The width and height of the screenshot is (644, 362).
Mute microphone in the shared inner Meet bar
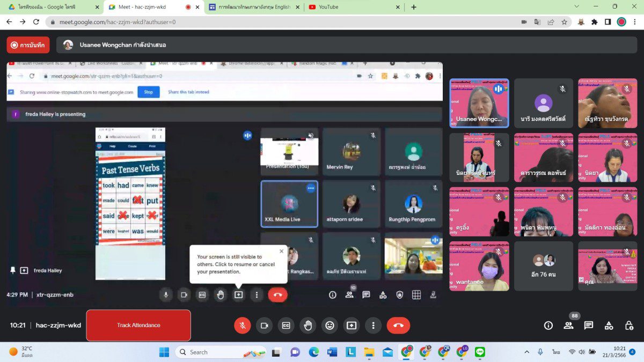click(x=166, y=294)
